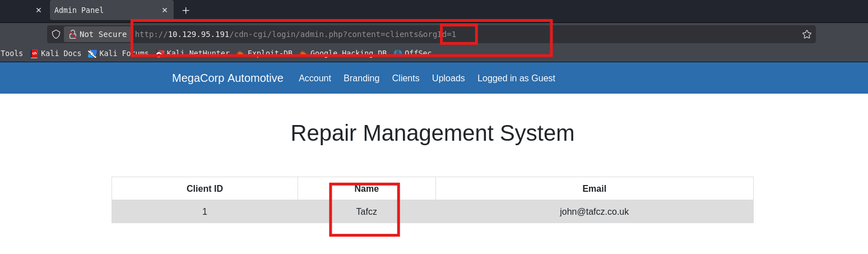
Task: Click the Tafcz name cell
Action: coord(366,211)
